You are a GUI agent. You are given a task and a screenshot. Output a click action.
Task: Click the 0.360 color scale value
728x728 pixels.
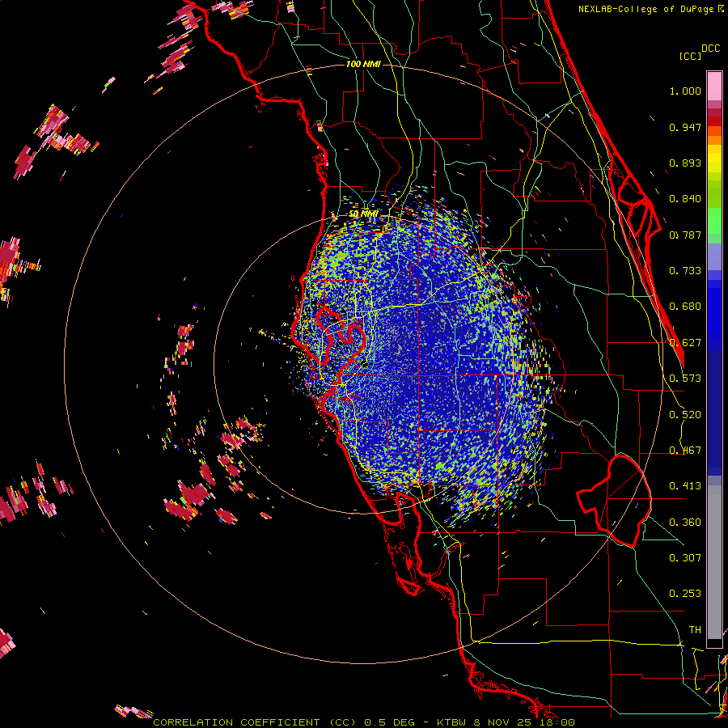tap(685, 523)
